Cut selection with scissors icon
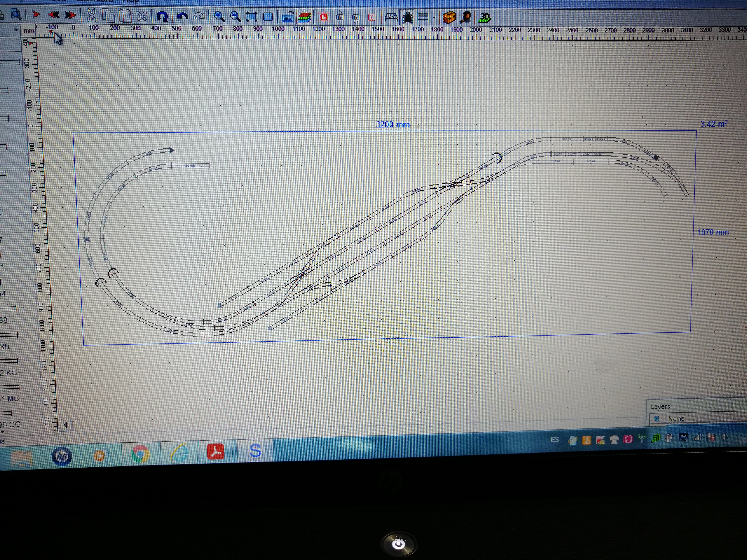747x560 pixels. point(91,15)
